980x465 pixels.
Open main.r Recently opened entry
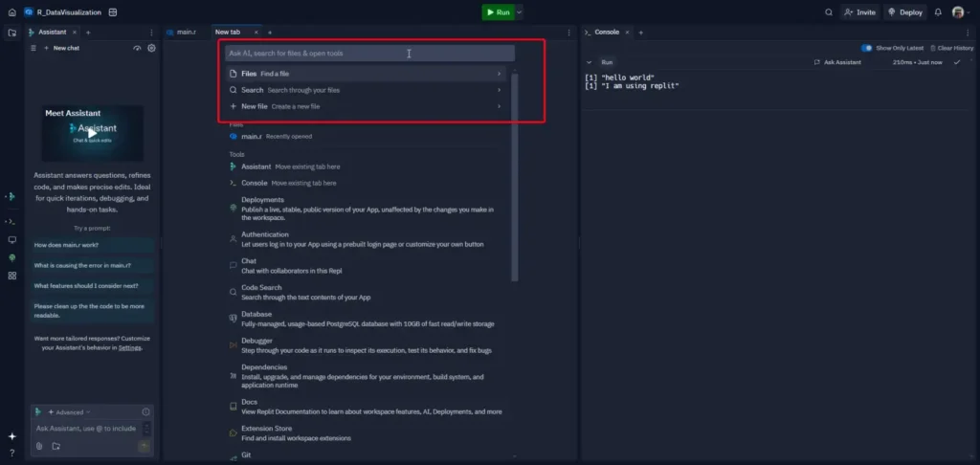point(366,136)
